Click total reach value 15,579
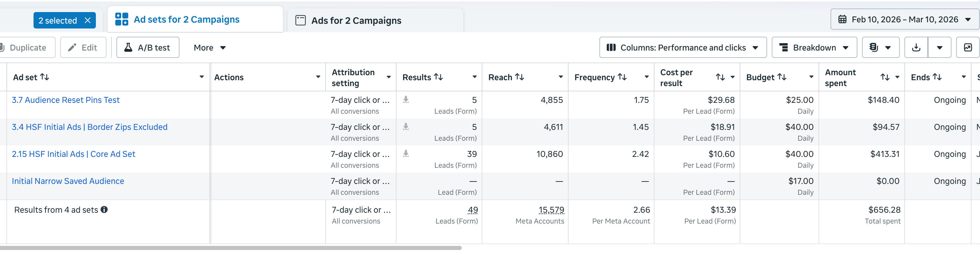Image resolution: width=980 pixels, height=255 pixels. pos(551,210)
